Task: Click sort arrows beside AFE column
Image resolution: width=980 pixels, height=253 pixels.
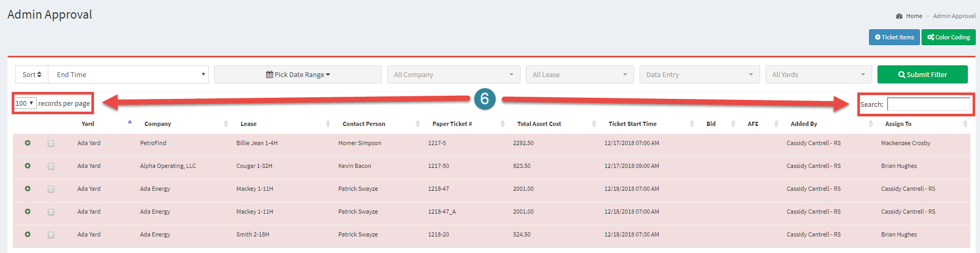Action: coord(776,124)
